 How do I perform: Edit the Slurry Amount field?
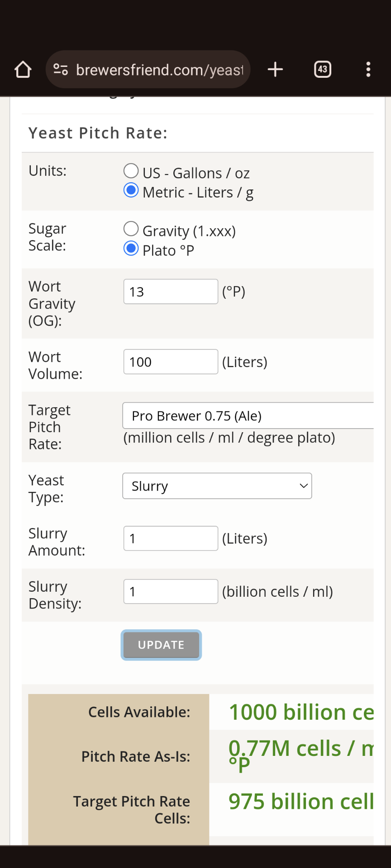click(171, 538)
